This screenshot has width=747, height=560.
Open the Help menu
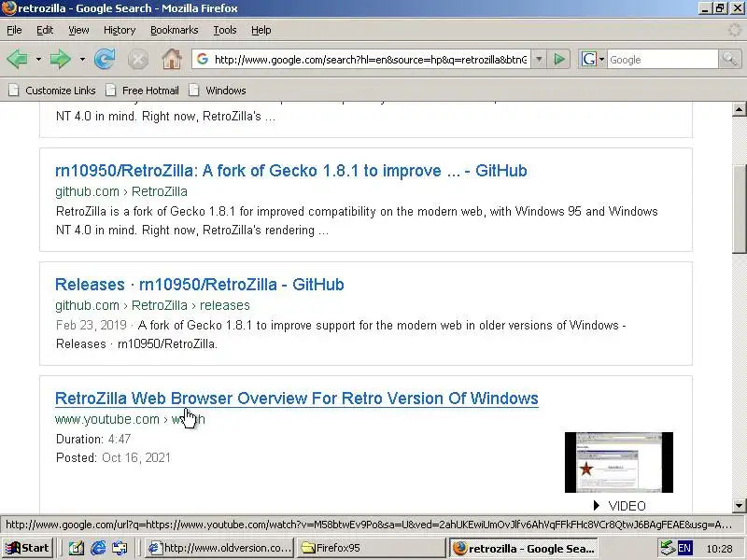click(261, 30)
